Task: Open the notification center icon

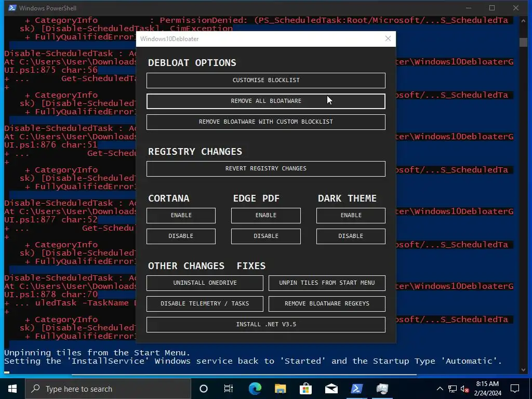Action: pos(515,389)
